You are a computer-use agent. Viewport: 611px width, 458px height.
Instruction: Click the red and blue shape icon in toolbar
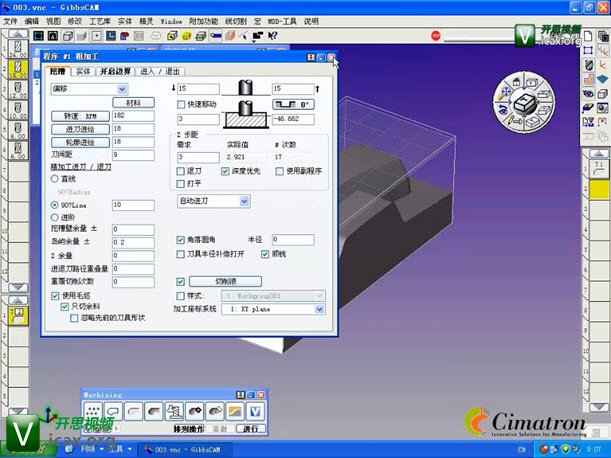tap(125, 36)
